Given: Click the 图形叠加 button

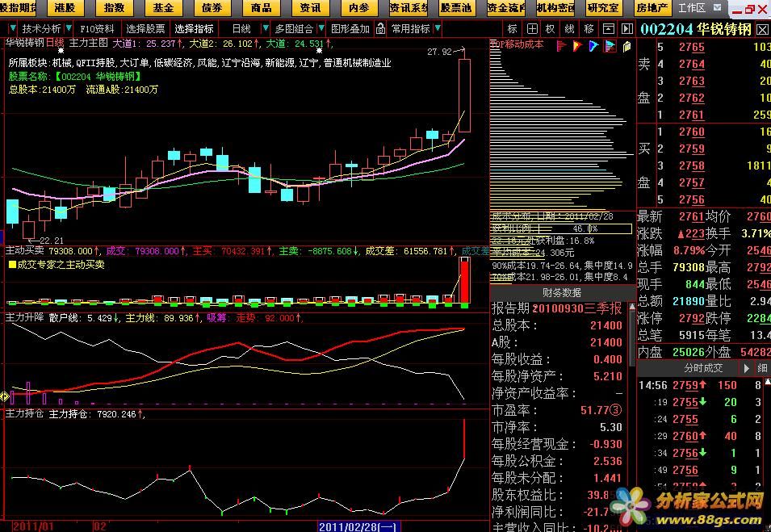Looking at the screenshot, I should coord(350,29).
